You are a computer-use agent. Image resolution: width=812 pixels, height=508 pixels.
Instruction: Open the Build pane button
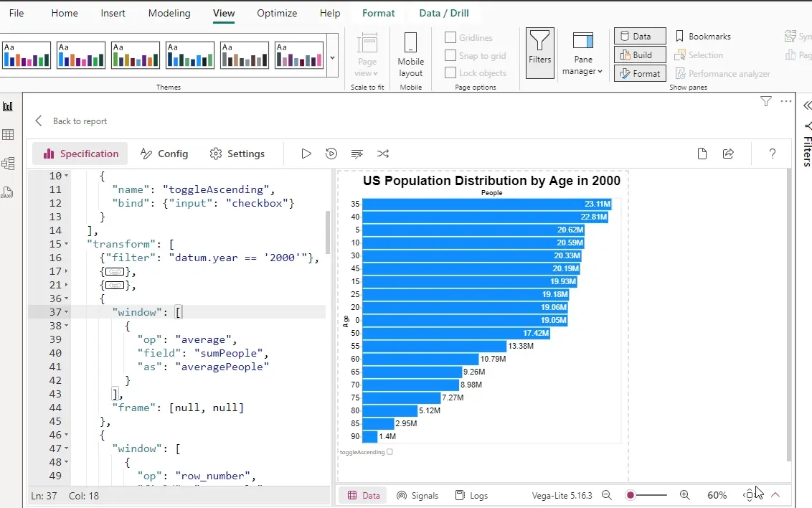[x=639, y=54]
